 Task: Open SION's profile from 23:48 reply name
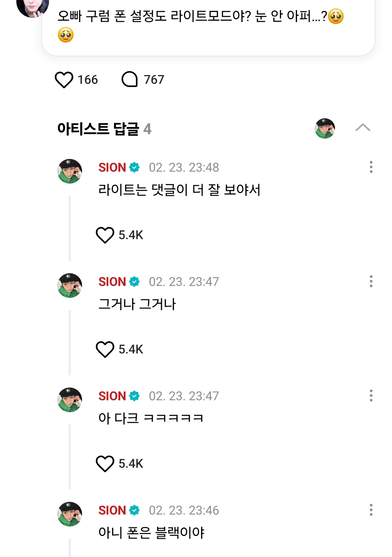pos(112,168)
